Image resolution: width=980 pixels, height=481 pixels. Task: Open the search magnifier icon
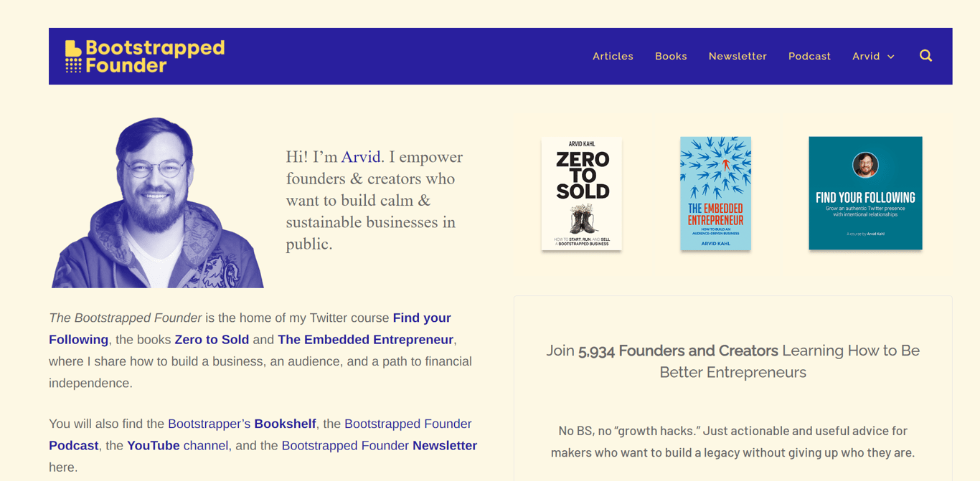coord(925,56)
